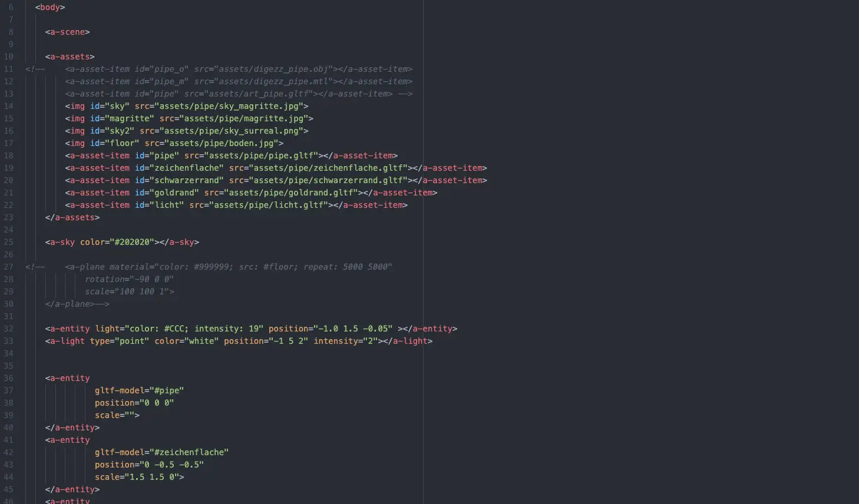Viewport: 859px width, 504px height.
Task: Click the gltf-model="#pipe" attribute
Action: coord(139,390)
